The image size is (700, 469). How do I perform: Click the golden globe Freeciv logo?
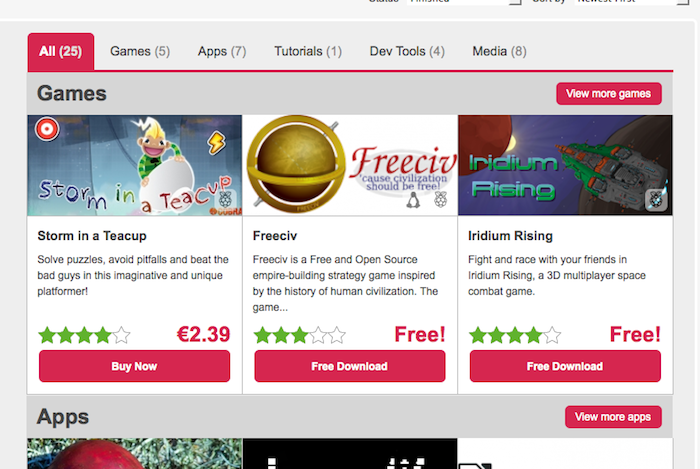pos(296,163)
